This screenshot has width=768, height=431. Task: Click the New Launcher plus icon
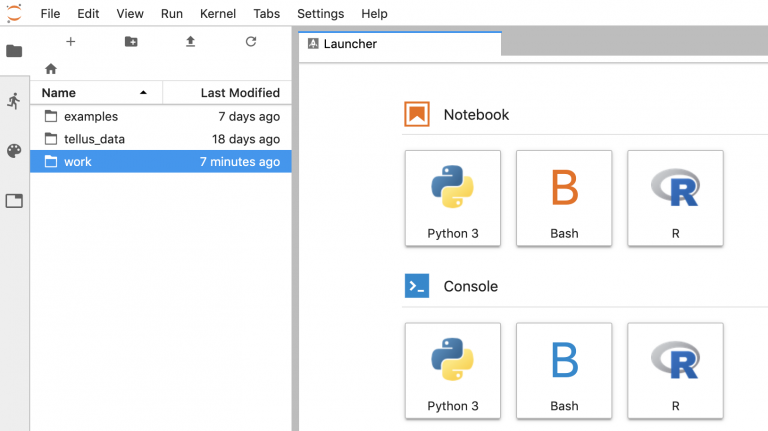71,42
